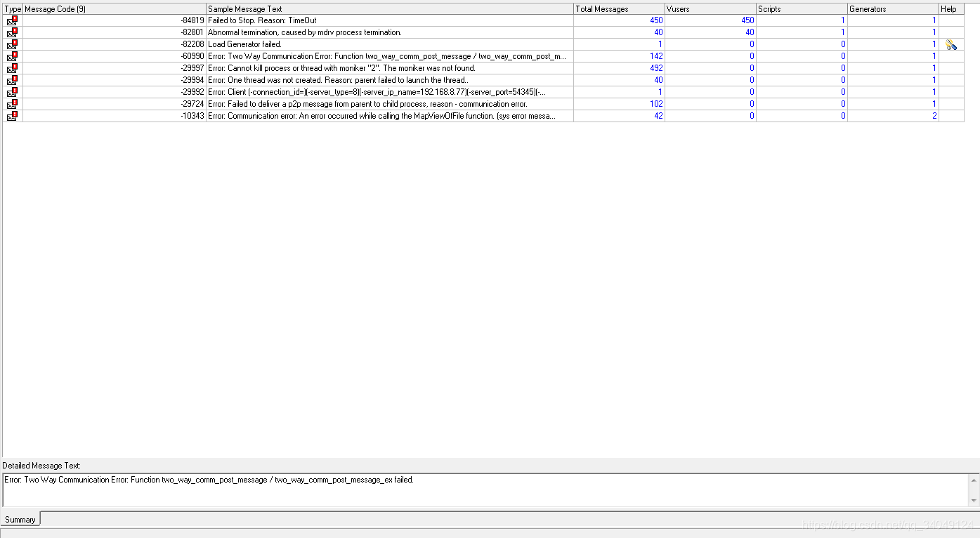Click the error icon beside code -82801
The width and height of the screenshot is (980, 538).
tap(12, 32)
